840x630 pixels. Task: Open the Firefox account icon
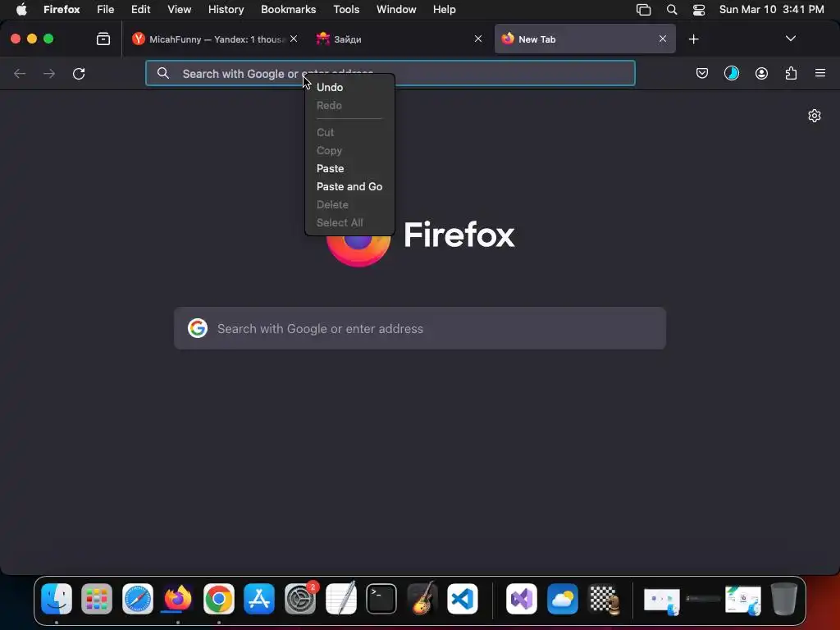click(761, 73)
